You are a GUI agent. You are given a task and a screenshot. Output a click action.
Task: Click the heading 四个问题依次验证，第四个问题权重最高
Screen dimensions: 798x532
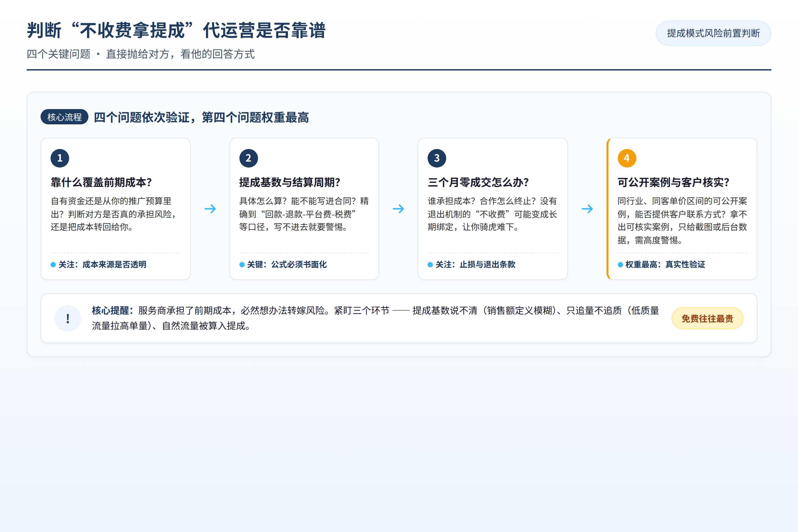201,117
